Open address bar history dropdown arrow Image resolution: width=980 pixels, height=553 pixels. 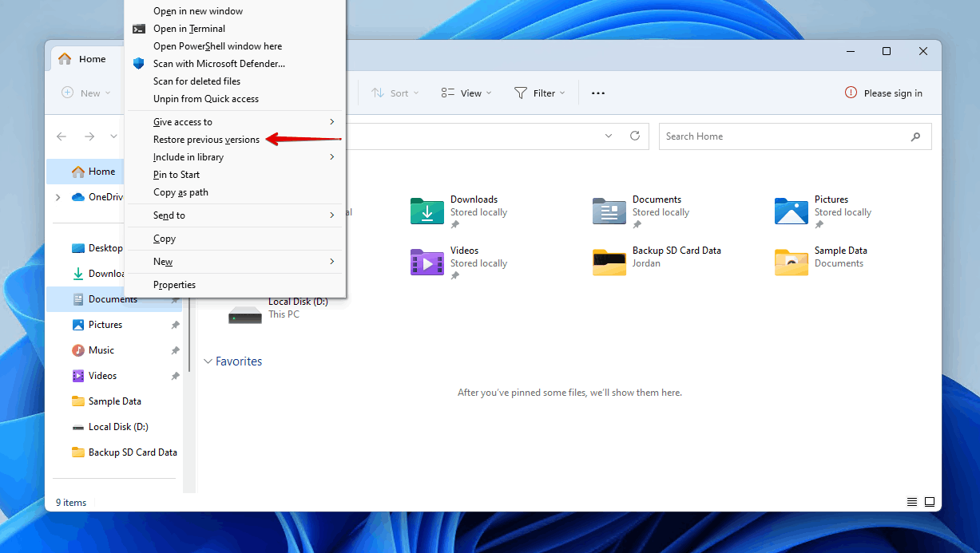(x=609, y=136)
